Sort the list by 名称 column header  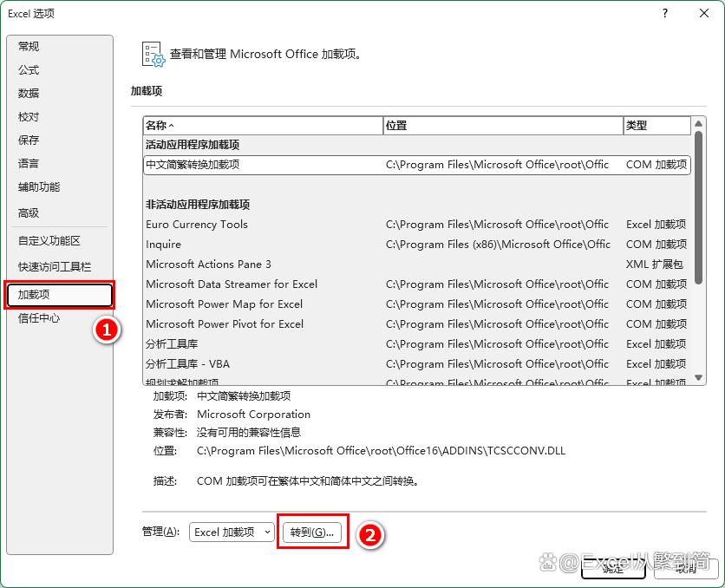(262, 126)
